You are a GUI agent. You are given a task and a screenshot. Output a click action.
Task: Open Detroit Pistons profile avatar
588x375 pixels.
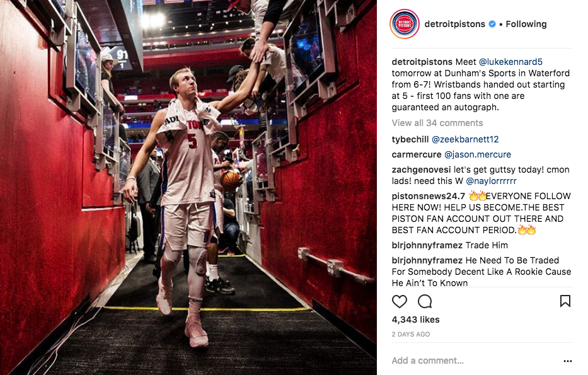coord(405,24)
